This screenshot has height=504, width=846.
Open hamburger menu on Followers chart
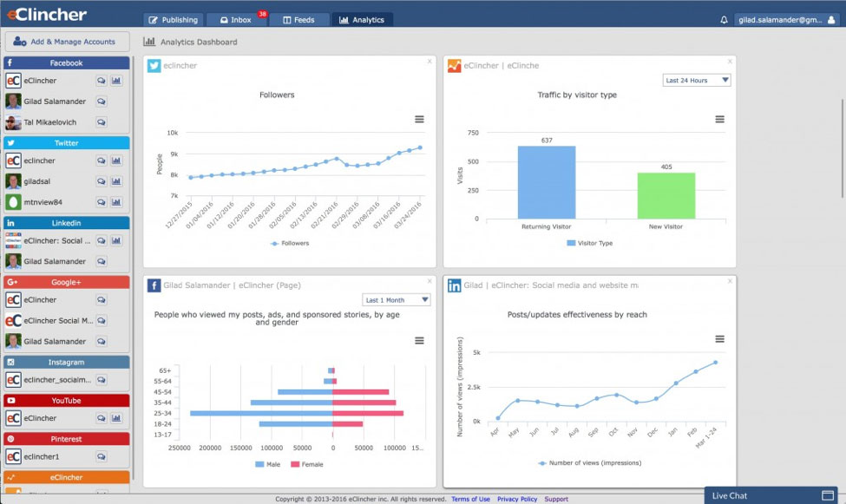tap(419, 120)
